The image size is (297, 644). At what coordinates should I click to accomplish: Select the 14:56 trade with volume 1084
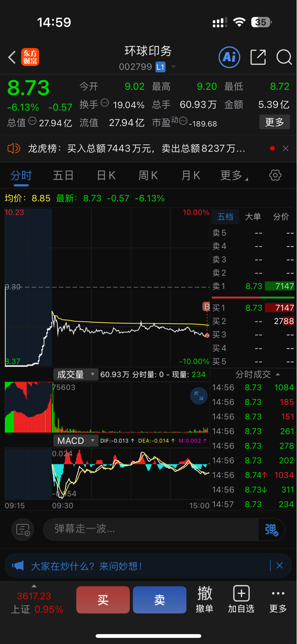pos(253,388)
